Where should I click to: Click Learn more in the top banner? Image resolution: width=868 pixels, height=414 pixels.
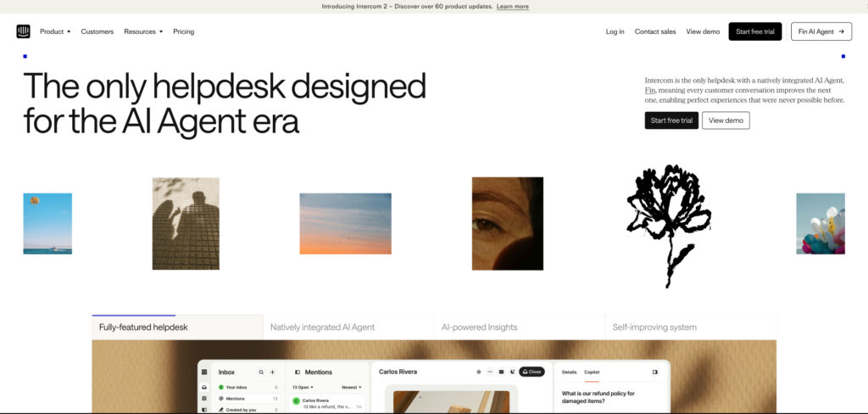coord(513,7)
